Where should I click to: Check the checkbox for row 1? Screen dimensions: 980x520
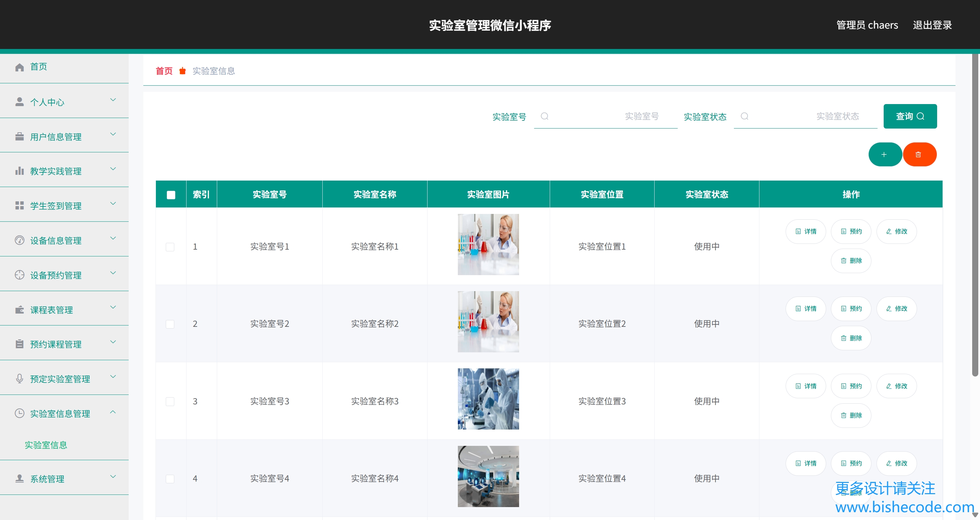[x=170, y=247]
